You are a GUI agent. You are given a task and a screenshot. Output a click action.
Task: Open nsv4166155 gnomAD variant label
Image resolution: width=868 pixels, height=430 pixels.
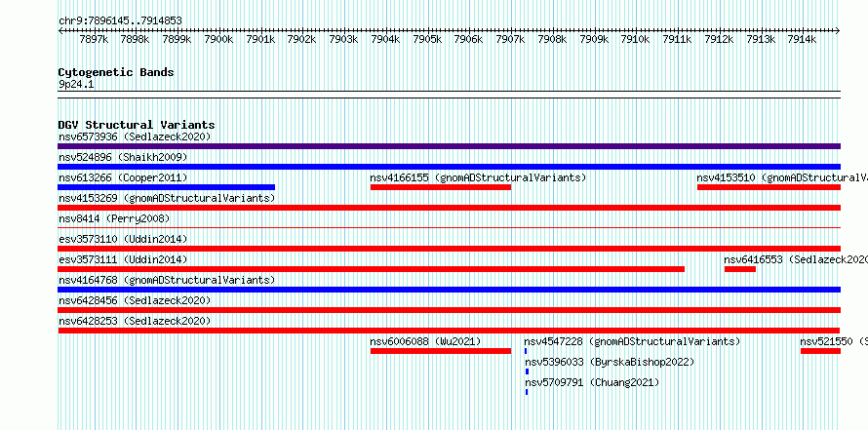[478, 177]
